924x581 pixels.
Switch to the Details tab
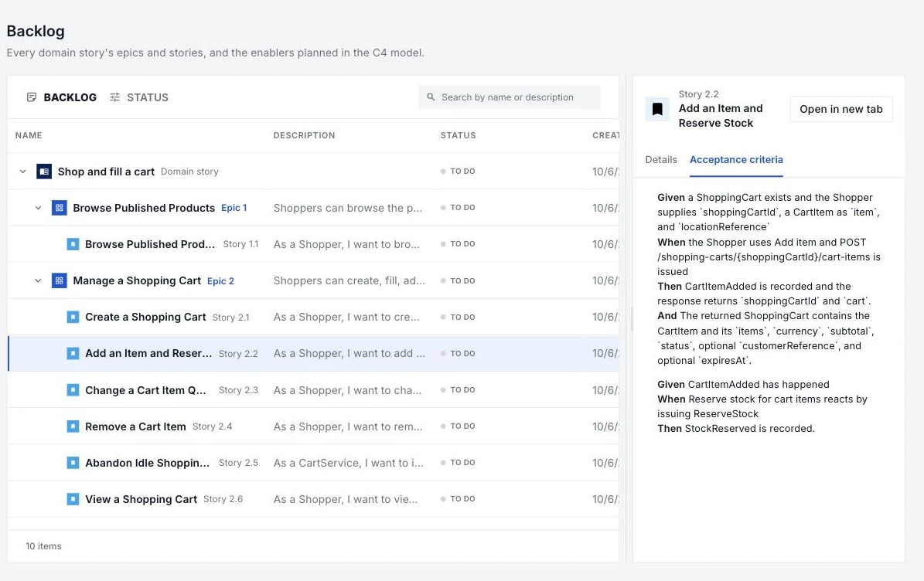click(661, 159)
